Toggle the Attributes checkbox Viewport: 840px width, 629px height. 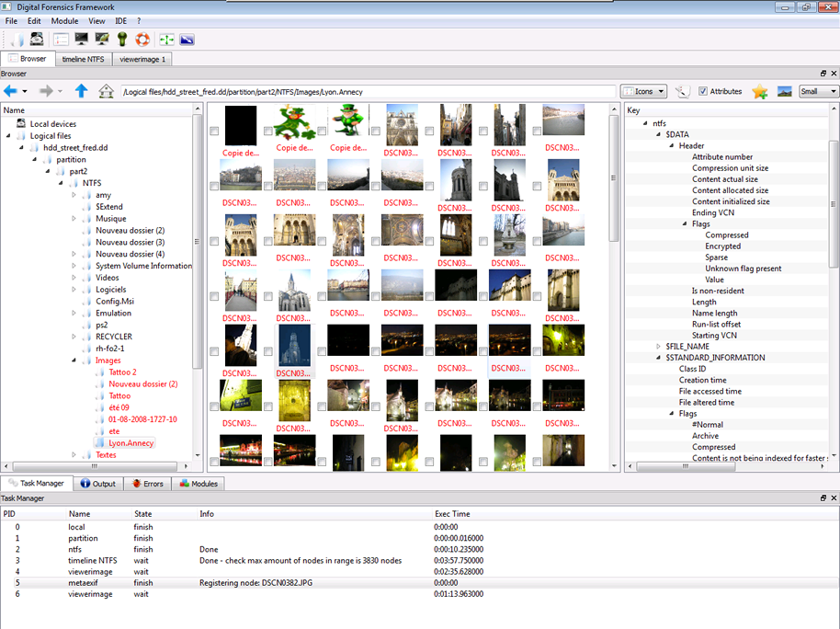point(703,91)
